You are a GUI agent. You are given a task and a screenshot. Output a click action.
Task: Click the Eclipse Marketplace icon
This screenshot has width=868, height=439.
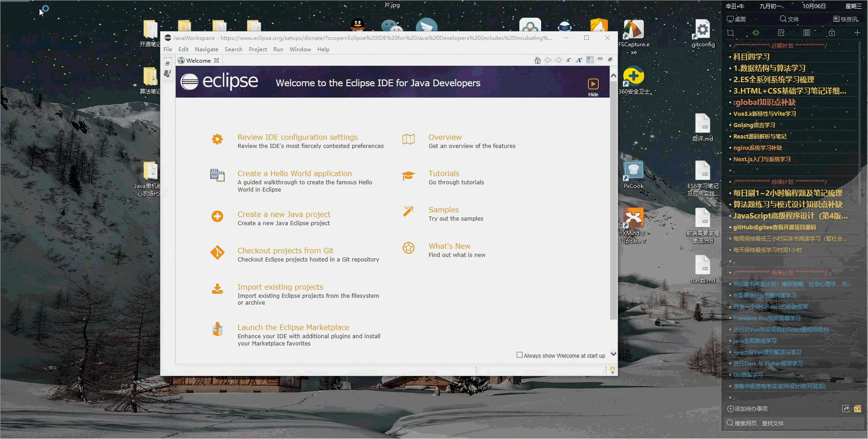tap(217, 329)
